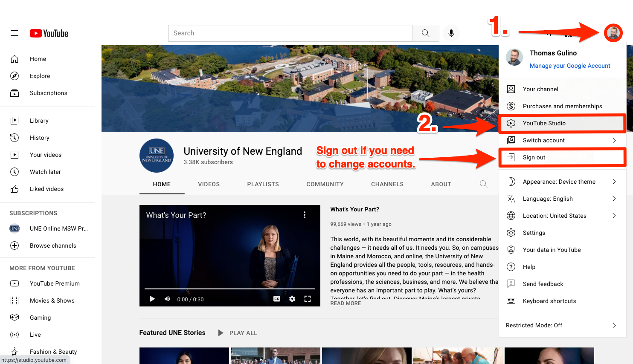
Task: Expand Switch account submenu
Action: pyautogui.click(x=562, y=140)
